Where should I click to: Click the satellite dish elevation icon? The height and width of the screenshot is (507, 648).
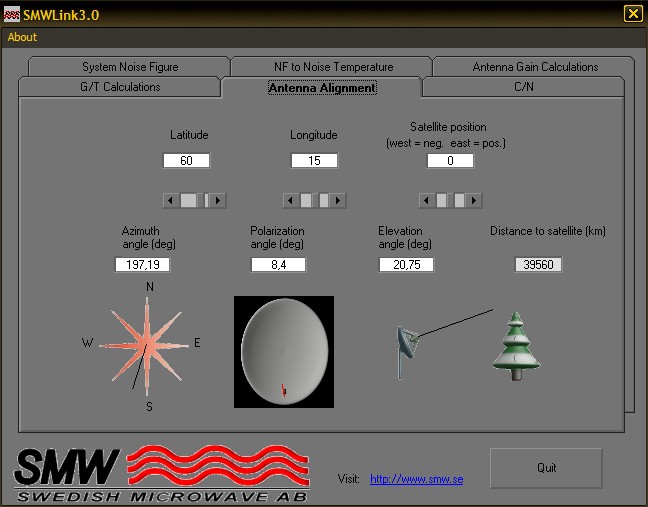pyautogui.click(x=407, y=352)
